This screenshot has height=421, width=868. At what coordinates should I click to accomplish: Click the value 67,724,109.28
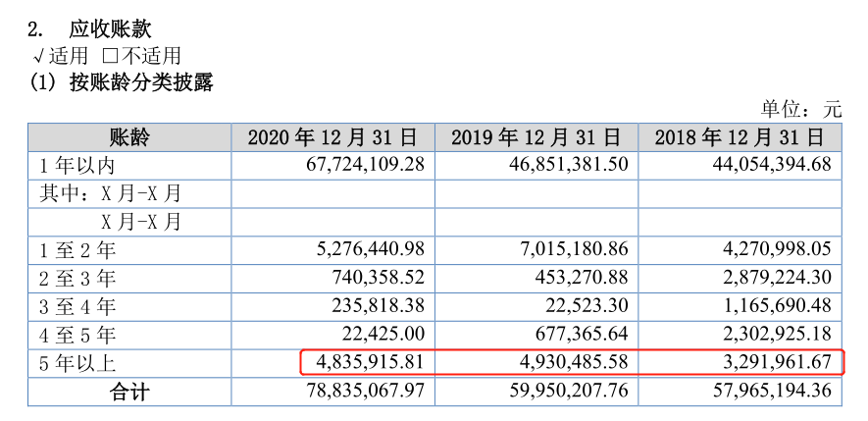[365, 165]
